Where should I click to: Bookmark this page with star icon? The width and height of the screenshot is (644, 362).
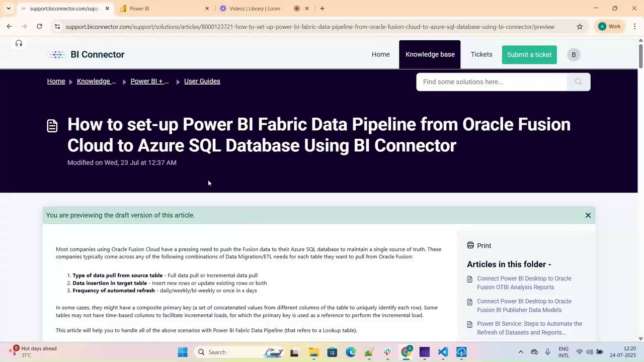pyautogui.click(x=580, y=27)
